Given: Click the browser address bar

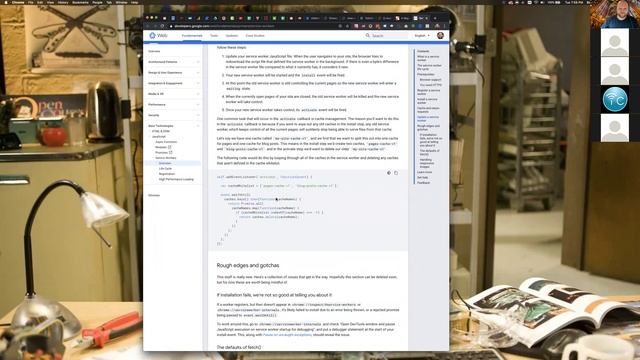Looking at the screenshot, I should 253,26.
